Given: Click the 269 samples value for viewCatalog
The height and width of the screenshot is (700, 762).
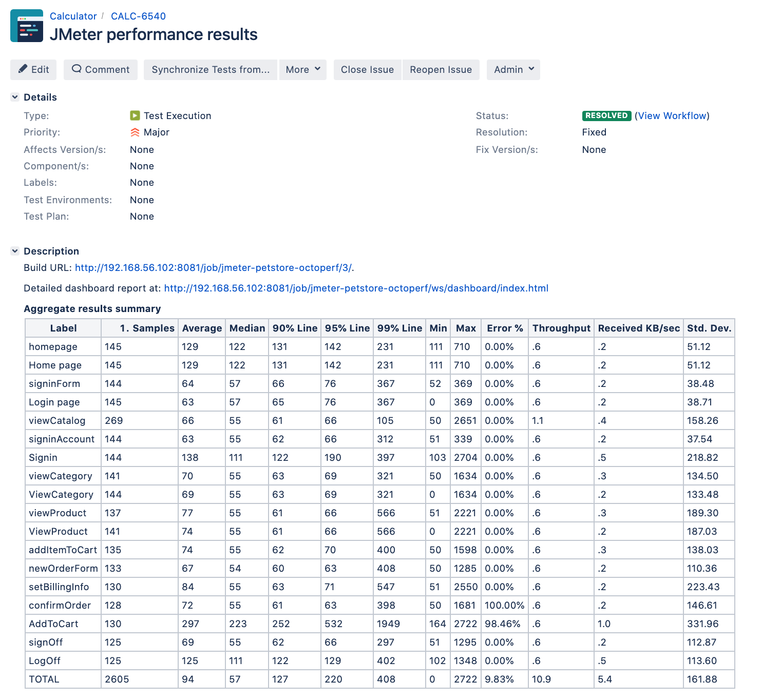Looking at the screenshot, I should 140,421.
